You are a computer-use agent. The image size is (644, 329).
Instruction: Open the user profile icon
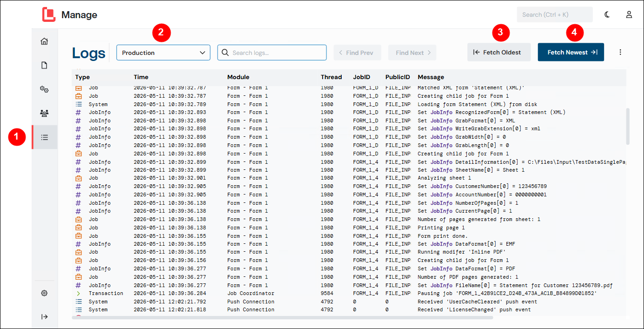pos(629,14)
